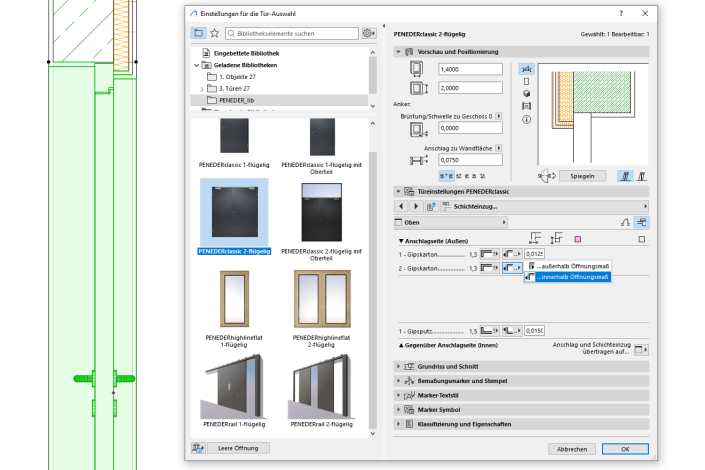This screenshot has height=470, width=705.
Task: Click the pink color swatch in Anschlagseite row
Action: coord(577,240)
